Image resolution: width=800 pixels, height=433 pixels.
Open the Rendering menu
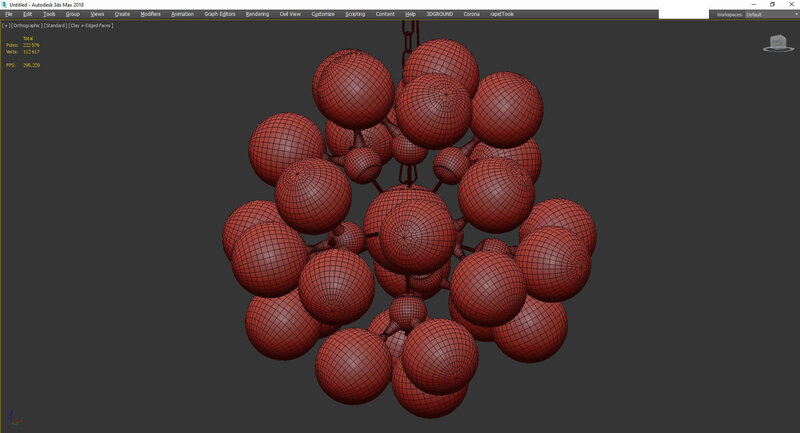point(257,15)
